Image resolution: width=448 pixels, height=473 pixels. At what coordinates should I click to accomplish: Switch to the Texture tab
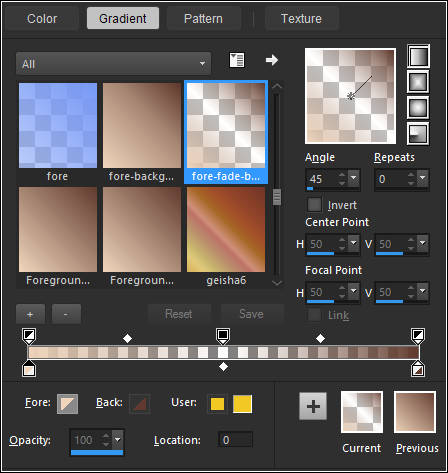[301, 19]
